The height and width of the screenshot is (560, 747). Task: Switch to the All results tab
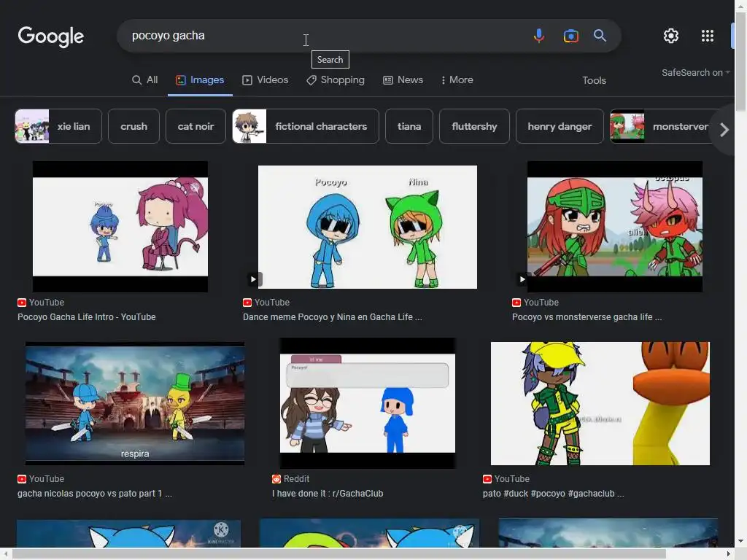[x=145, y=80]
